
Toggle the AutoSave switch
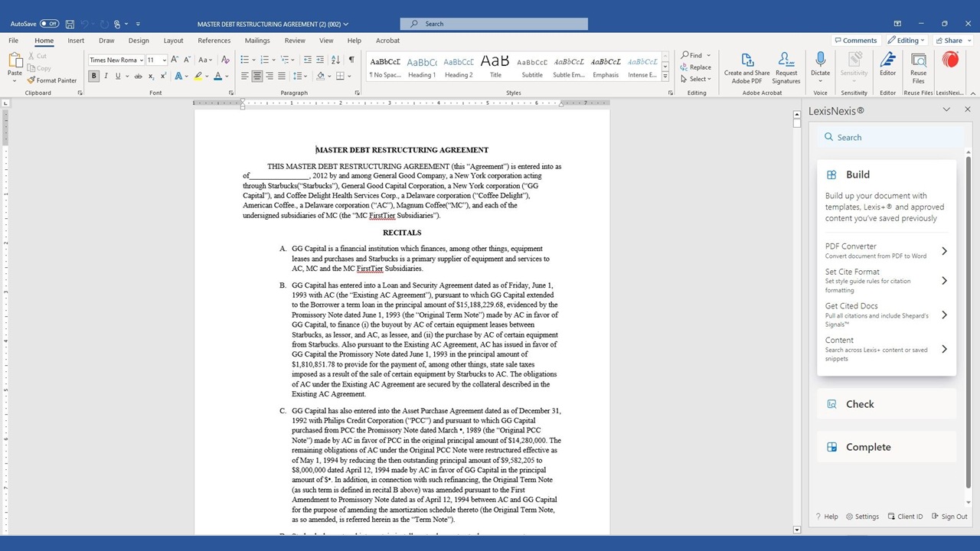coord(49,24)
